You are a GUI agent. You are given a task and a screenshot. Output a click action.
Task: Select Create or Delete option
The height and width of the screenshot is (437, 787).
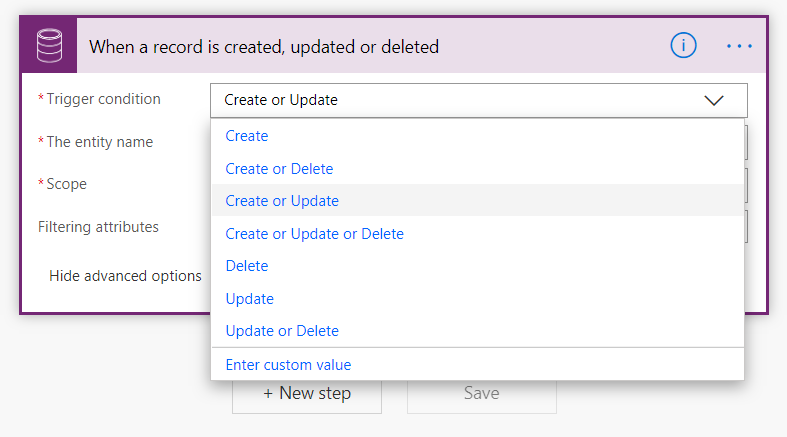[477, 169]
